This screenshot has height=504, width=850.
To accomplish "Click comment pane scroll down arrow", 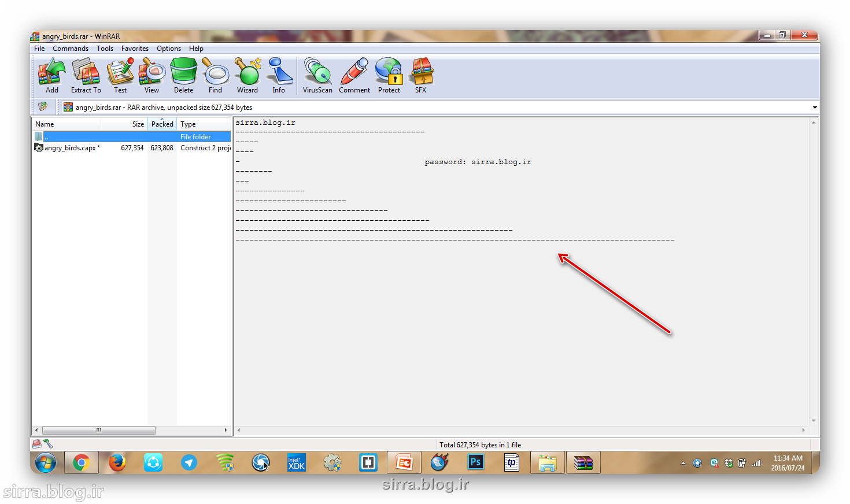I will [814, 421].
